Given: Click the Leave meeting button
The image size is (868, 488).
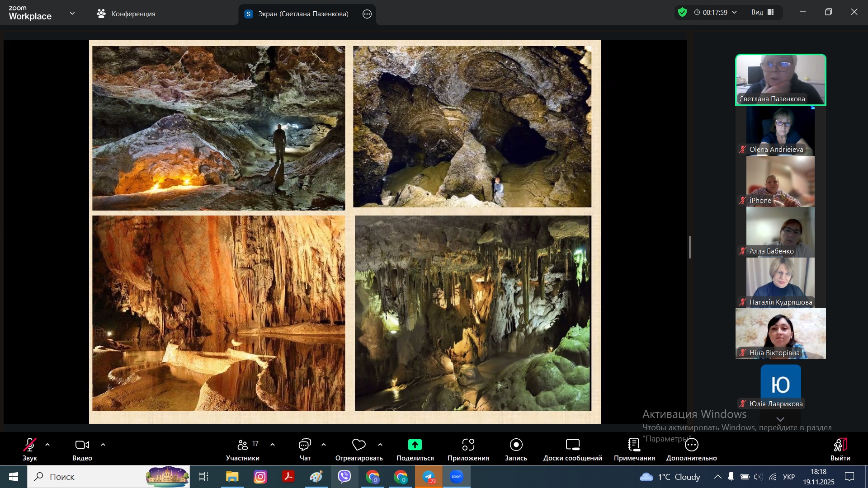Looking at the screenshot, I should (840, 445).
